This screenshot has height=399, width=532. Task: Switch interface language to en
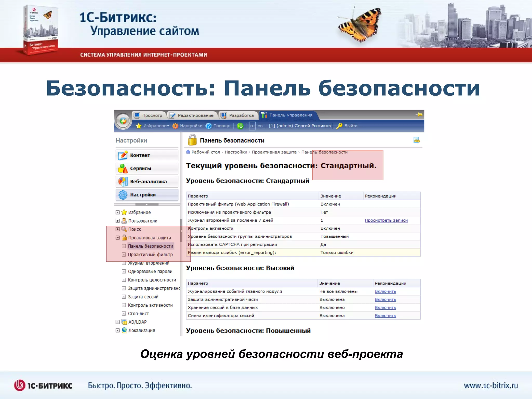[x=260, y=126]
